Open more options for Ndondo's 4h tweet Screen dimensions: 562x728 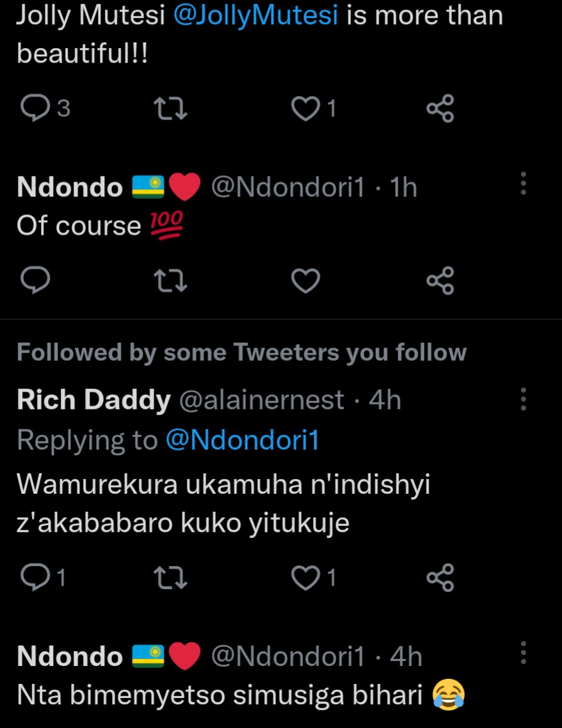coord(524,653)
